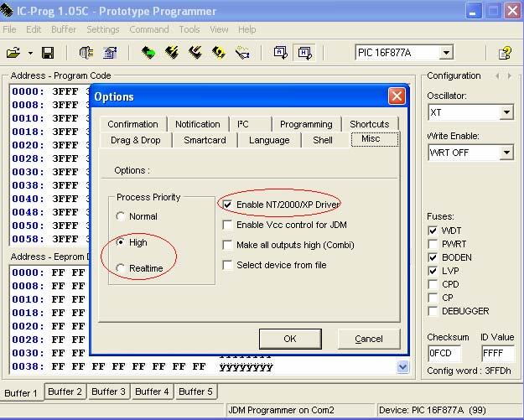Switch to Buffer 5 tab
This screenshot has width=524, height=420.
click(195, 391)
